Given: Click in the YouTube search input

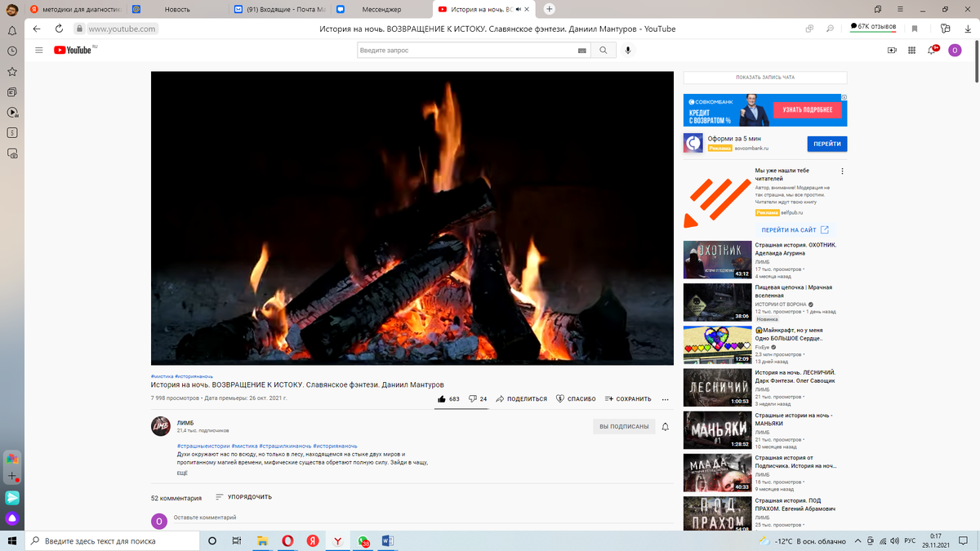Looking at the screenshot, I should tap(465, 50).
